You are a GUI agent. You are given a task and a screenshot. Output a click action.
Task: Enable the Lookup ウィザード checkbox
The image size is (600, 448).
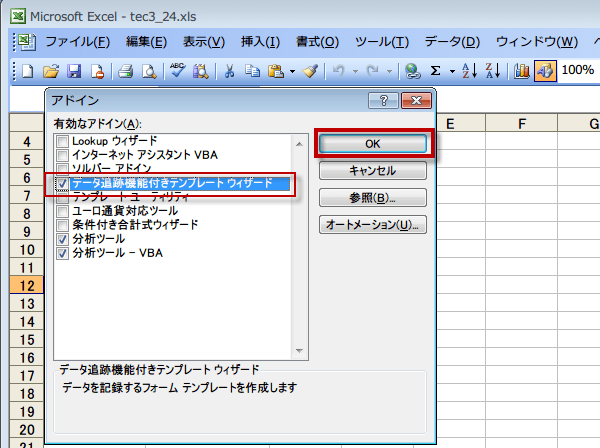point(62,141)
